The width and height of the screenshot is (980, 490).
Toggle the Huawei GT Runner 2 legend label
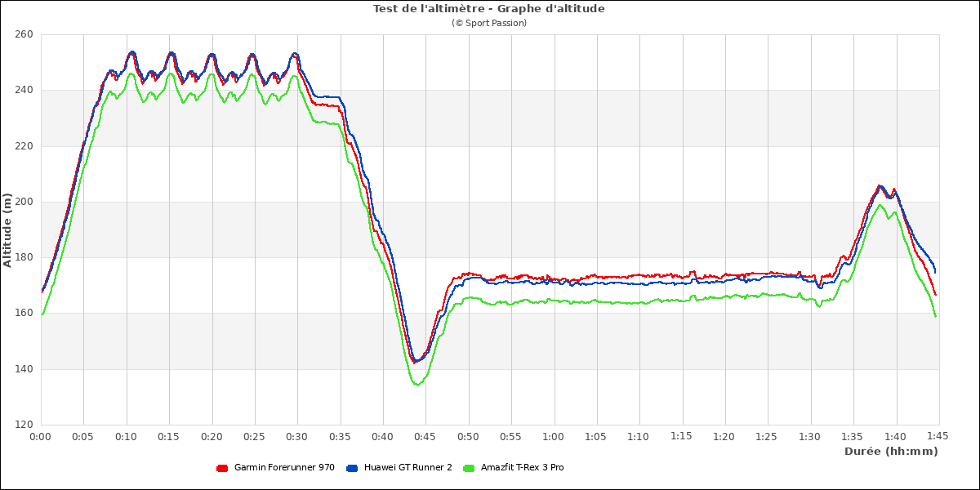click(408, 468)
